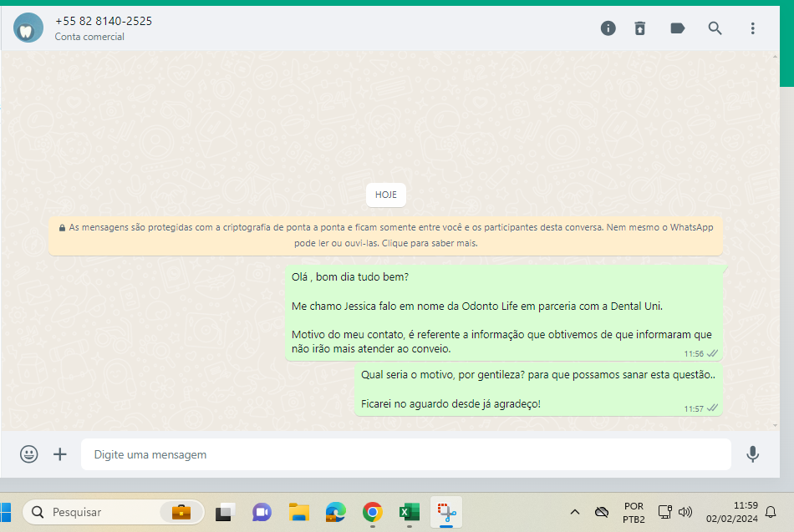Open the Windows Start menu
794x532 pixels.
coord(6,512)
